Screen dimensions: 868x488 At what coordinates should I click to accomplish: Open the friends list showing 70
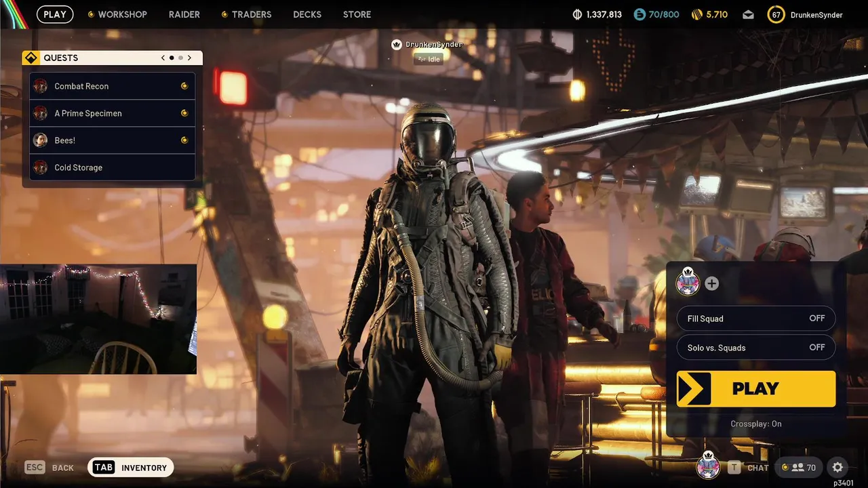point(800,467)
